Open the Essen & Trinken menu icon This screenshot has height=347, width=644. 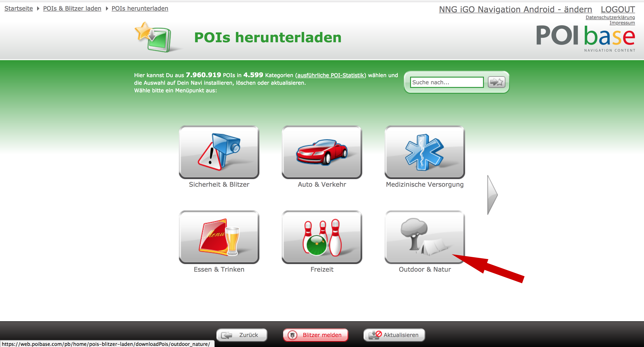[219, 237]
